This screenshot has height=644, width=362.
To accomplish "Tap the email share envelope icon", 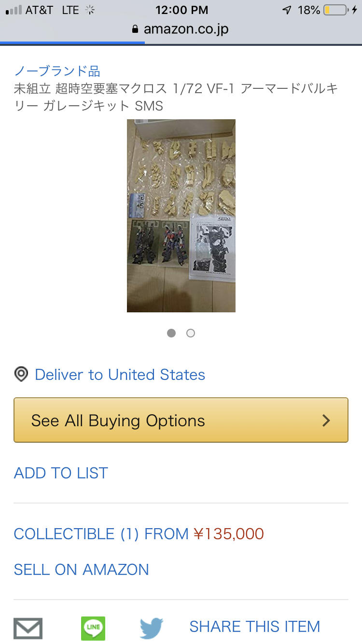I will coord(28,628).
